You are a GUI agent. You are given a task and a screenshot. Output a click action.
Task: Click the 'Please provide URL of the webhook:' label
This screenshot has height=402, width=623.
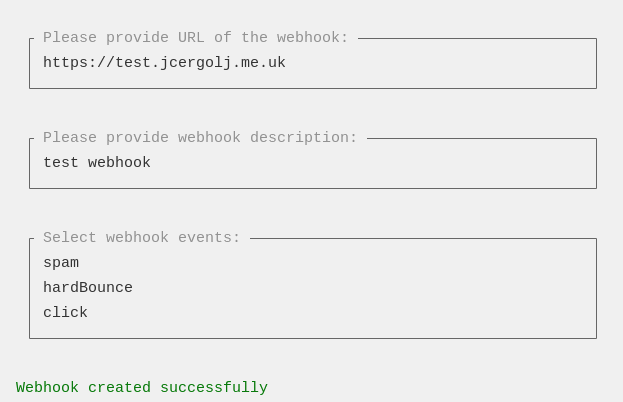195,38
